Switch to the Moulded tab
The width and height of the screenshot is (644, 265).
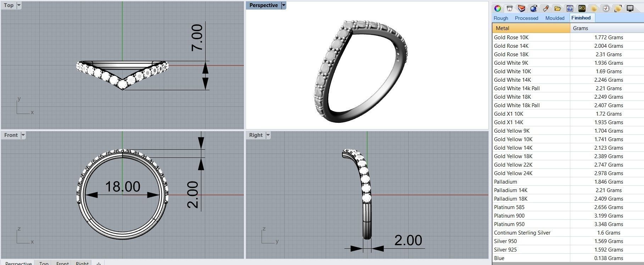click(555, 18)
